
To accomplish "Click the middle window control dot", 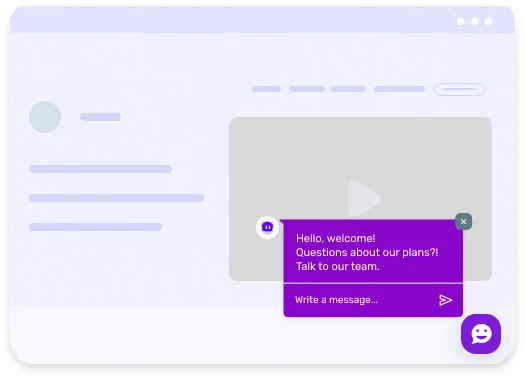I will click(475, 21).
